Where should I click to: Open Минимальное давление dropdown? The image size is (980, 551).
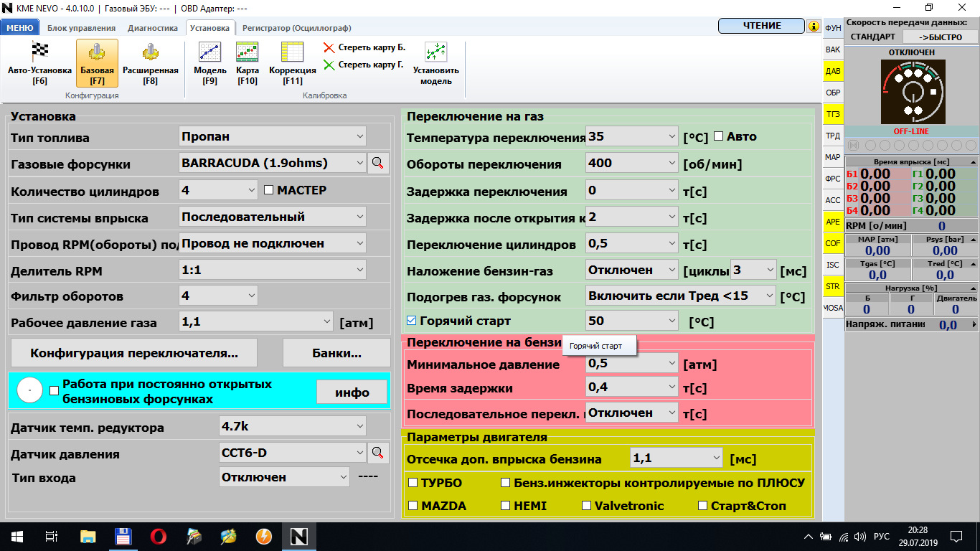coord(632,364)
